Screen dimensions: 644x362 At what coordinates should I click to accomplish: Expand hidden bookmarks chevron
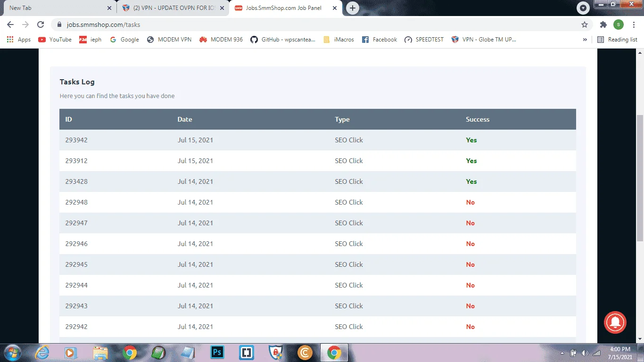585,40
